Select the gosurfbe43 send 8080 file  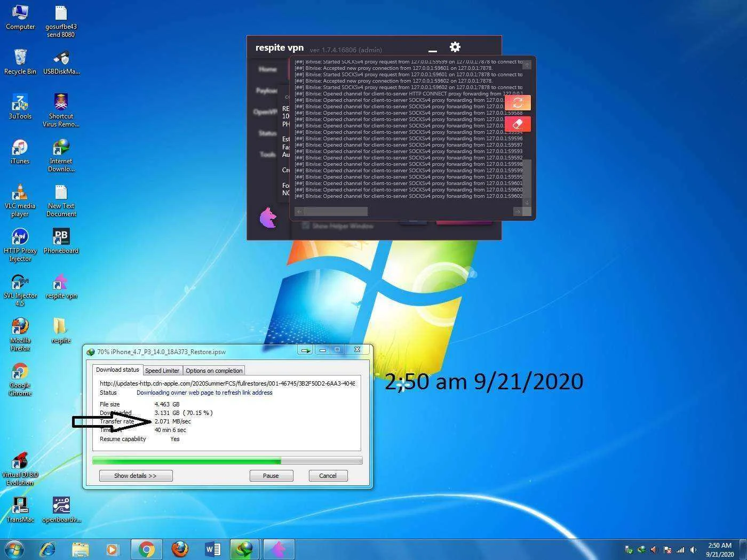pyautogui.click(x=61, y=21)
